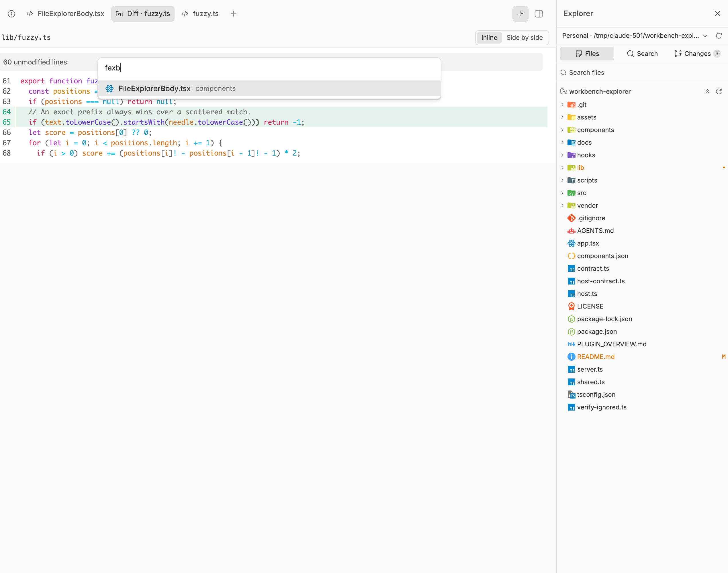Open package.json in the file tree
Image resolution: width=728 pixels, height=573 pixels.
[x=642, y=331]
